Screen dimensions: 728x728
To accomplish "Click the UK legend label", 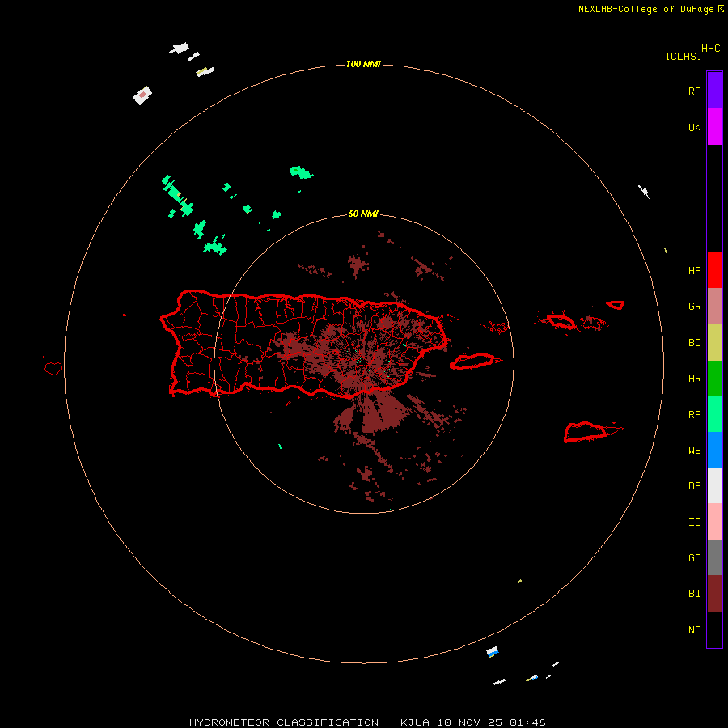I will pos(694,128).
